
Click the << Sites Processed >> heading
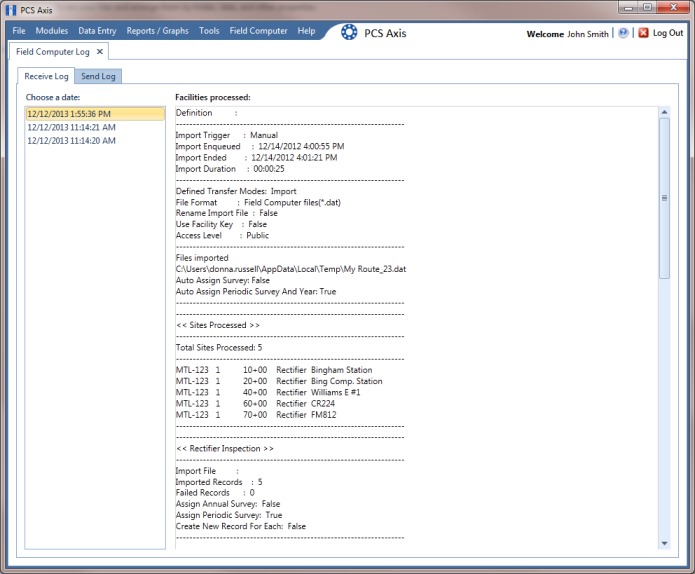218,325
